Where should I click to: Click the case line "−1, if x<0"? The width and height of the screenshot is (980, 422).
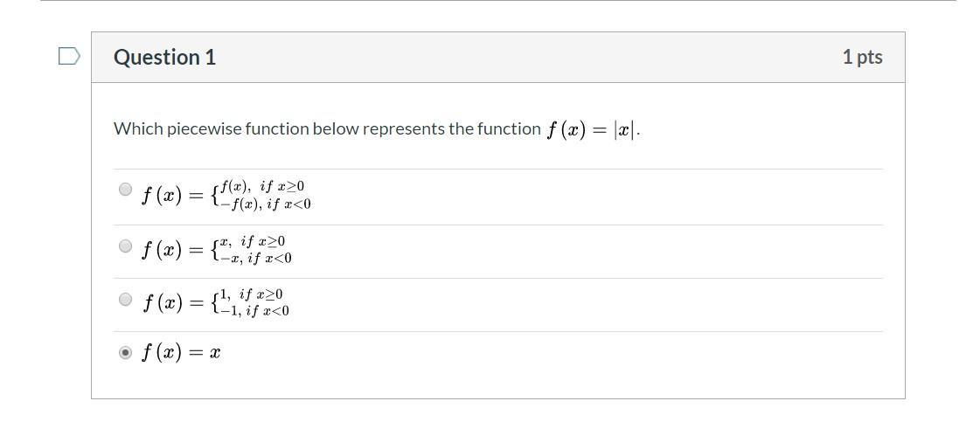(x=254, y=311)
